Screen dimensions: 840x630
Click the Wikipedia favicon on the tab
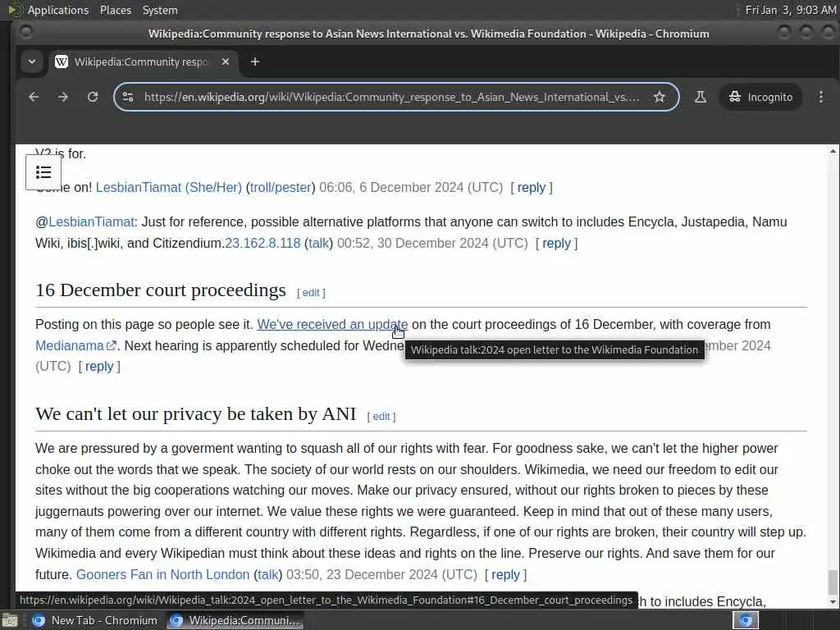coord(62,62)
